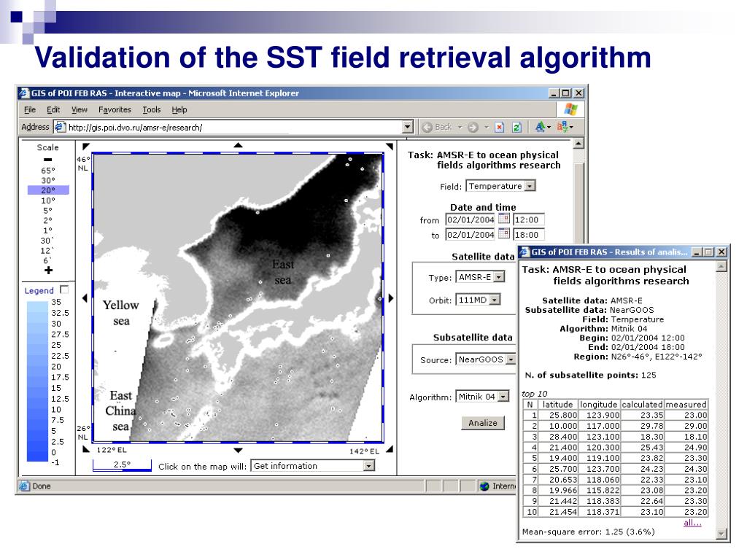
Task: Open the Favorites menu
Action: click(115, 109)
